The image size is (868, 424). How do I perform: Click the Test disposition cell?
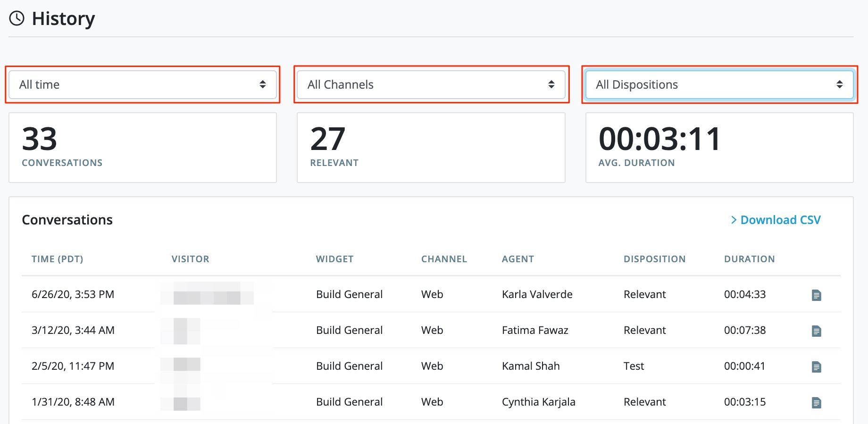(x=634, y=366)
